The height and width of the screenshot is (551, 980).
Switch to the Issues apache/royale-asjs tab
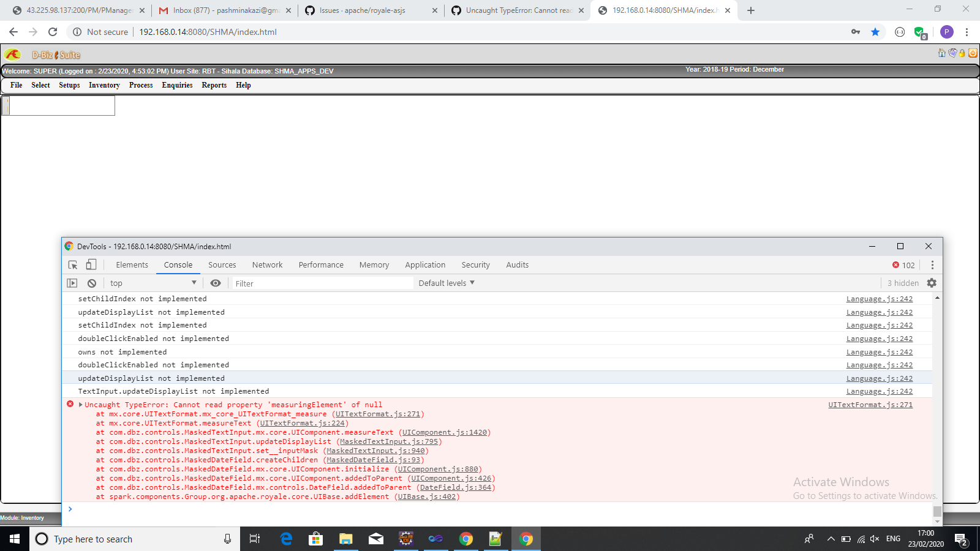coord(371,10)
